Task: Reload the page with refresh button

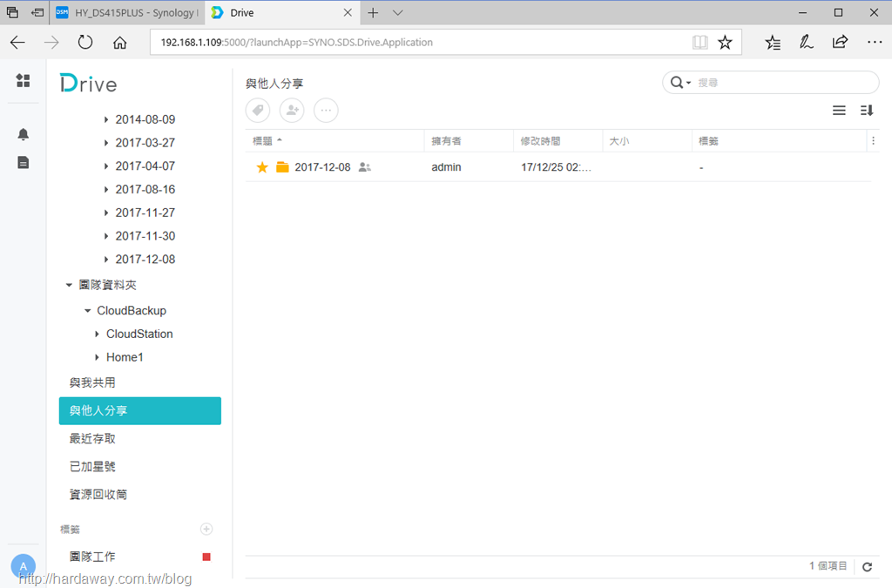Action: (85, 42)
